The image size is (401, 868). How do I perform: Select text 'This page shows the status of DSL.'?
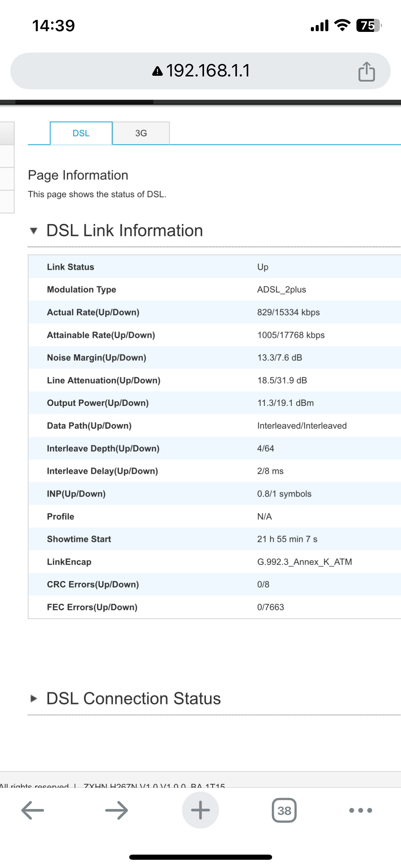97,194
